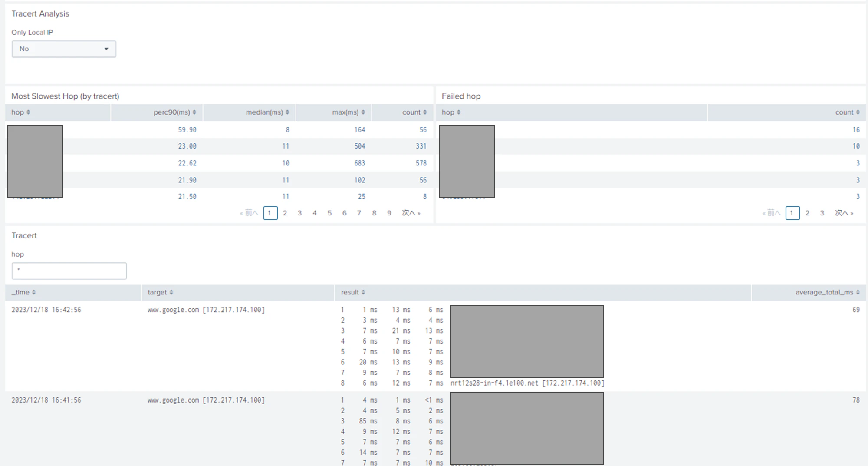868x466 pixels.
Task: Sort Most Slowest Hop table by hop
Action: coord(21,112)
